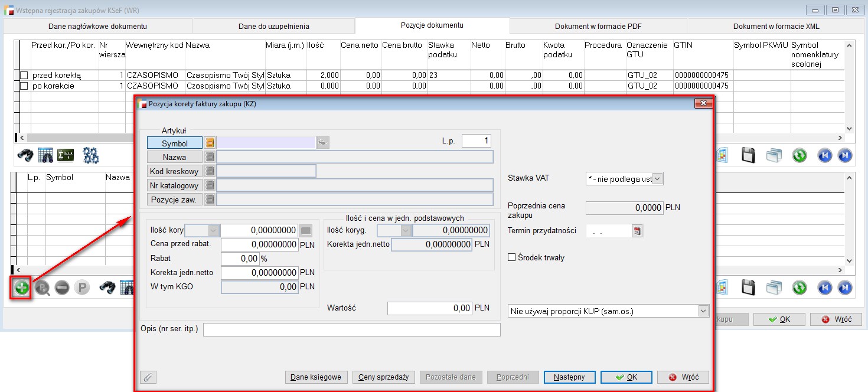This screenshot has height=392, width=868.
Task: Switch to the Dokument w formacie PDF tab
Action: tap(598, 26)
